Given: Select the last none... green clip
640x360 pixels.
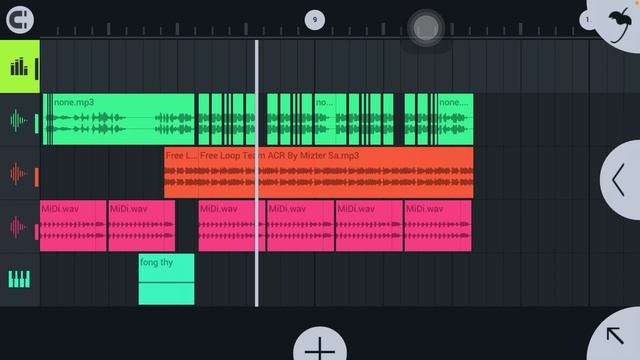Looking at the screenshot, I should (x=456, y=119).
